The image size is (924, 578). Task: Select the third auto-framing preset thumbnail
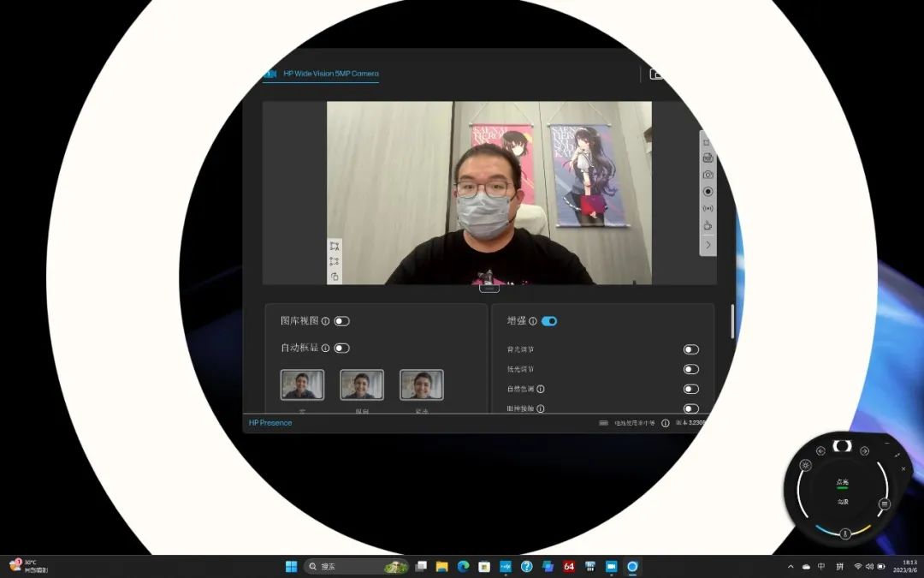[x=421, y=384]
